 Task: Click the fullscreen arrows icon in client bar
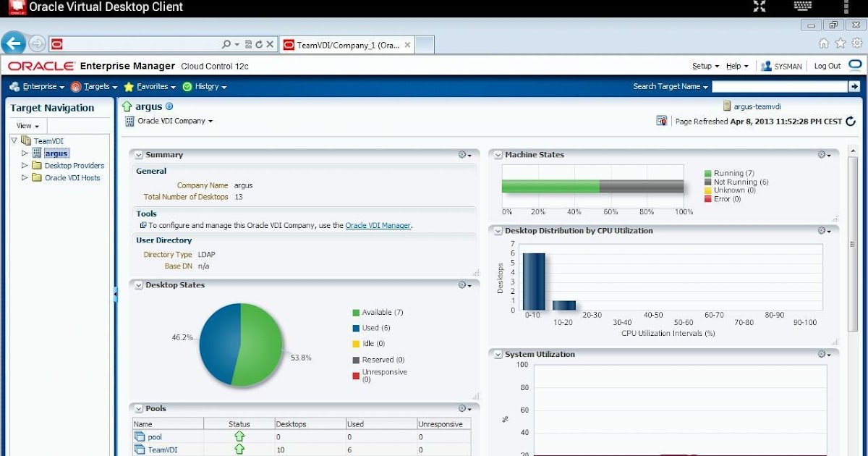[759, 7]
